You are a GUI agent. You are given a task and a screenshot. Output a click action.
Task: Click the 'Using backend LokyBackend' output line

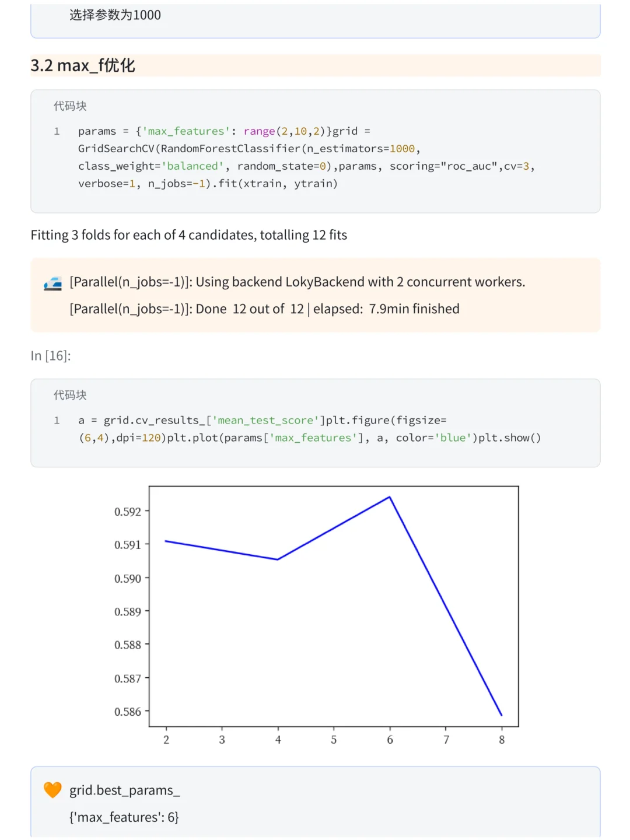coord(297,282)
